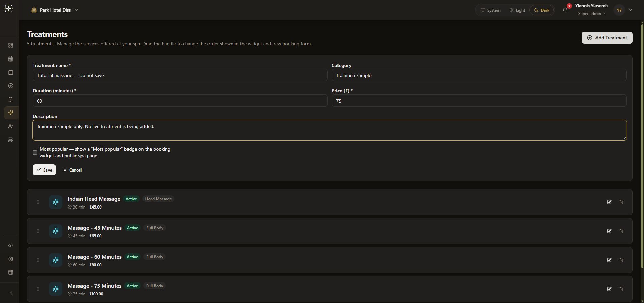Open notifications bell icon

click(x=565, y=10)
